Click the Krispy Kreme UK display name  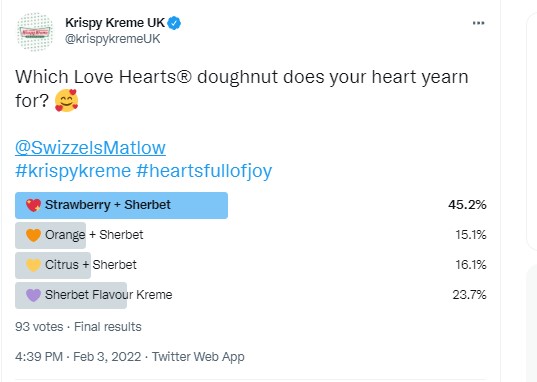pos(115,23)
